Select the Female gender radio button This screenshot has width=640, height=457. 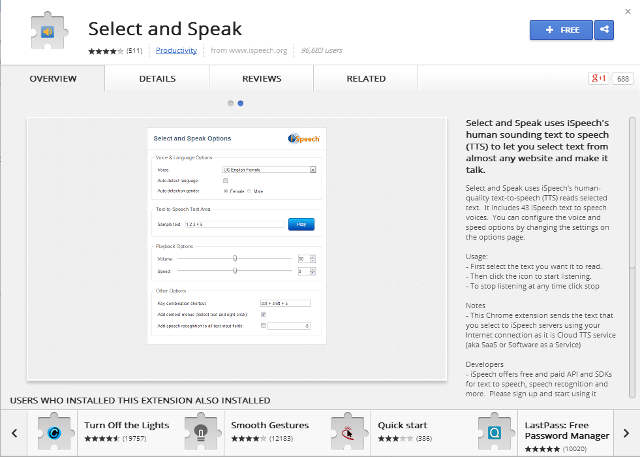coord(225,191)
